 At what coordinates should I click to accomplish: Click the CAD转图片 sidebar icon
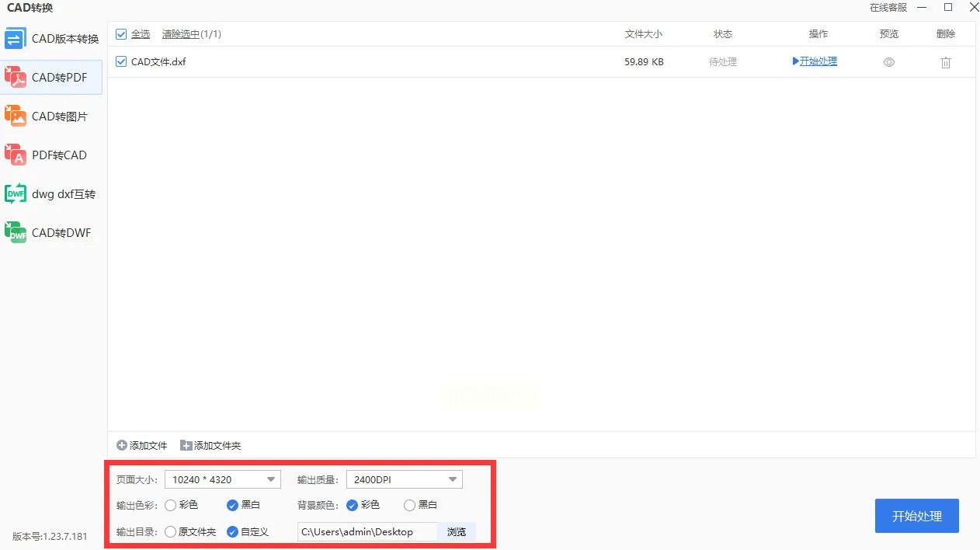click(16, 117)
